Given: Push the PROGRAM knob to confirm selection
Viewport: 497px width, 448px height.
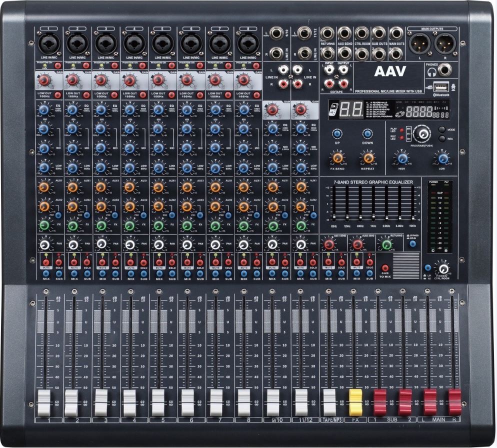Looking at the screenshot, I should tap(422, 133).
